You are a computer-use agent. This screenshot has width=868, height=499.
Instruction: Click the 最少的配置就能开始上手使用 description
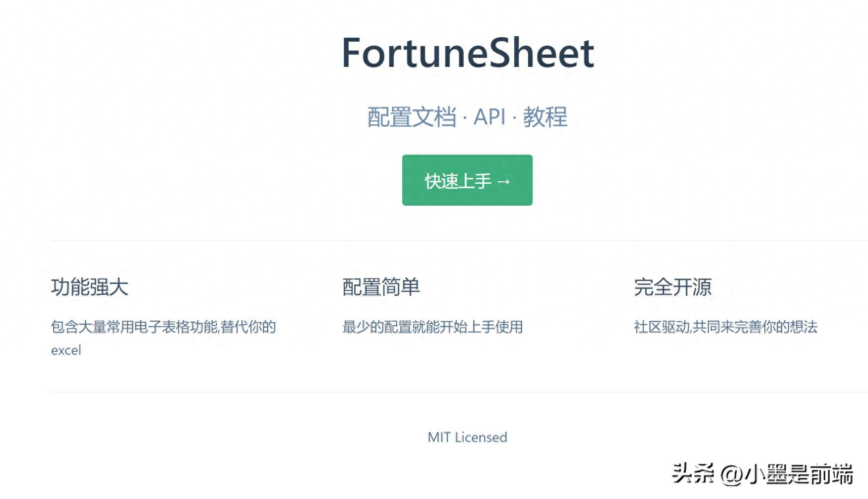click(x=433, y=327)
